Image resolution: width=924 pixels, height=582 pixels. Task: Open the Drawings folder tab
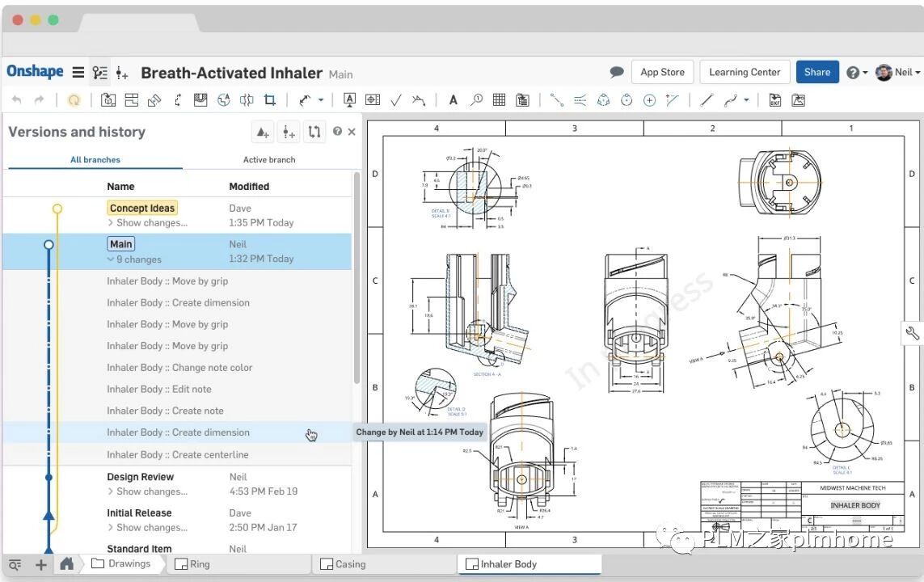pos(120,563)
